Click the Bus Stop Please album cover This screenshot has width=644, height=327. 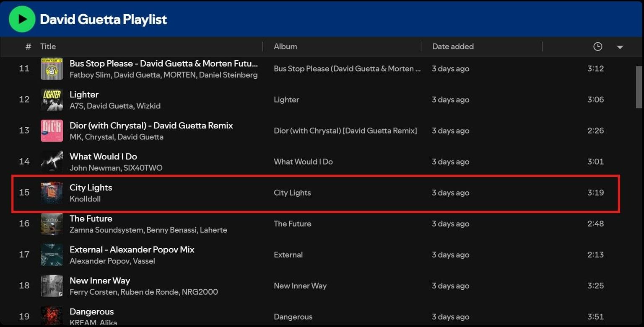(x=52, y=69)
